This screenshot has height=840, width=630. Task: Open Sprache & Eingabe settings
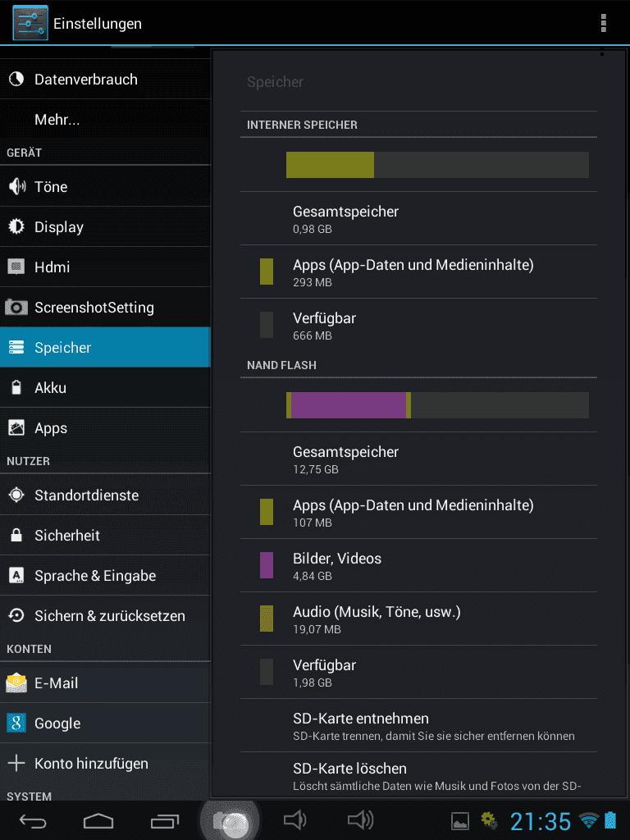pos(105,575)
